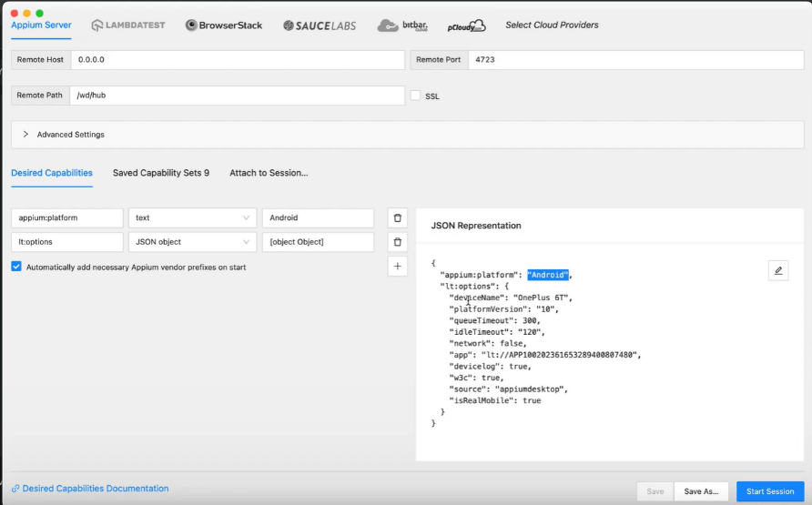Delete the appium:platform capability row
Screen dimensions: 812x505
tap(397, 218)
